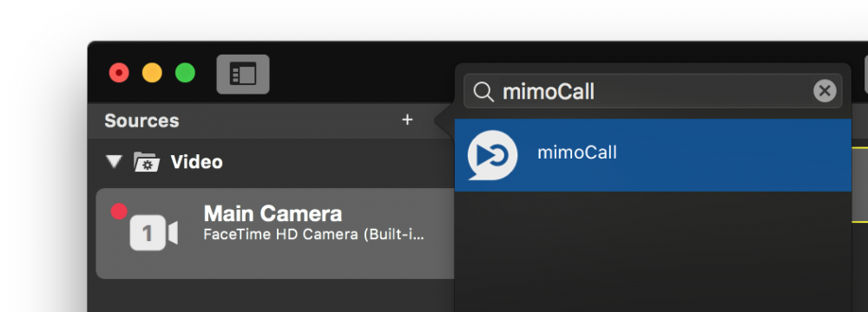868x312 pixels.
Task: Click the Sources panel header label
Action: pyautogui.click(x=141, y=120)
